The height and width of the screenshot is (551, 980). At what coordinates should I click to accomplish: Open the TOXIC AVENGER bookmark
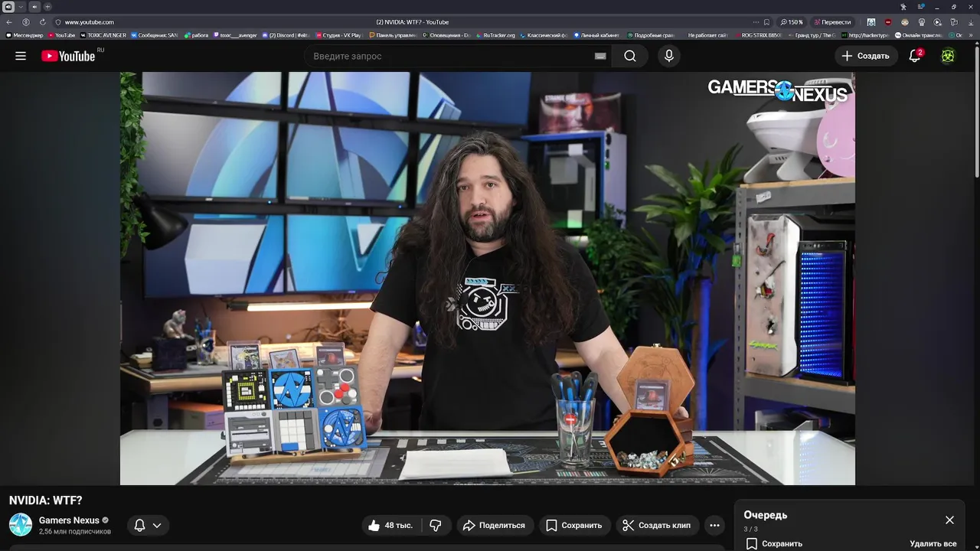(x=103, y=34)
